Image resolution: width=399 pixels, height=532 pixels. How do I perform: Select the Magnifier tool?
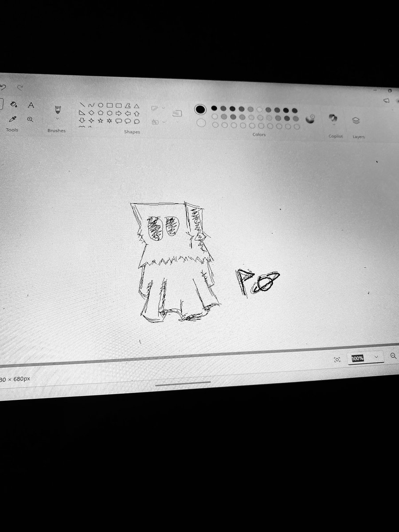pos(30,119)
